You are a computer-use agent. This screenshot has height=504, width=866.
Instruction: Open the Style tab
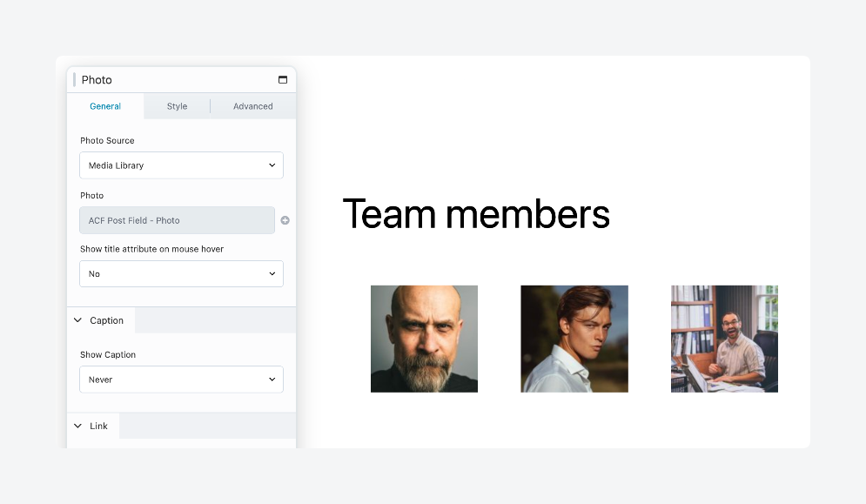point(177,106)
